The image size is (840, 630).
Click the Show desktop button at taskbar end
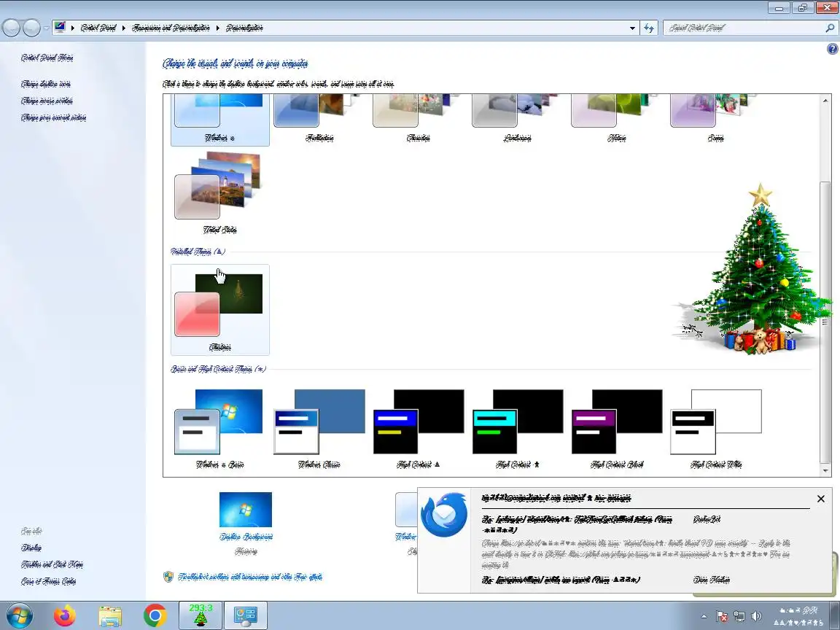(835, 615)
